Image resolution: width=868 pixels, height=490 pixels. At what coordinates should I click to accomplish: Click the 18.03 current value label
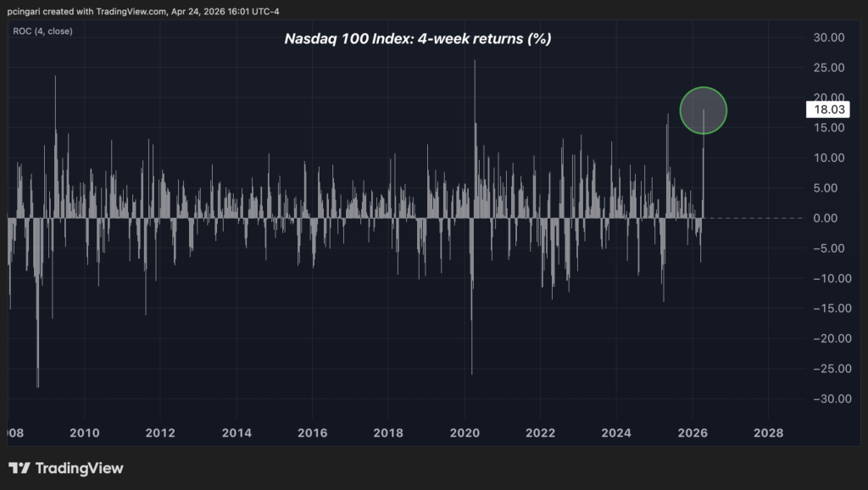point(828,109)
